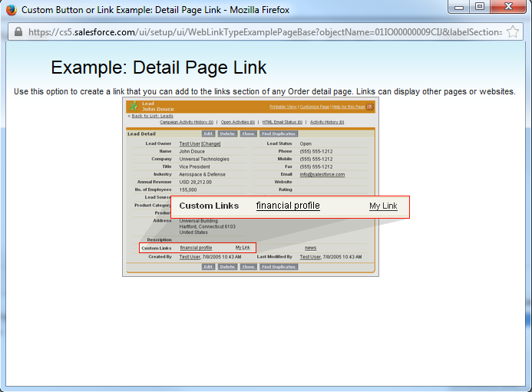532x392 pixels.
Task: Click the window title 'Custom Button or Link Example'
Action: 155,10
